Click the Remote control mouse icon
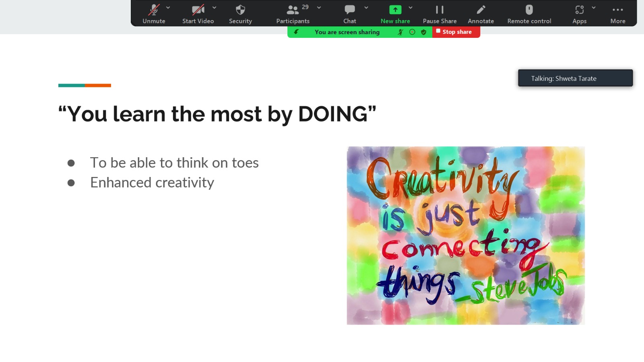This screenshot has height=362, width=644. pyautogui.click(x=529, y=14)
